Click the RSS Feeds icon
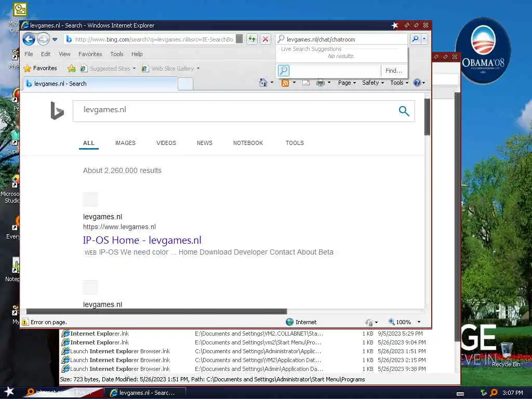This screenshot has height=399, width=532. [285, 83]
